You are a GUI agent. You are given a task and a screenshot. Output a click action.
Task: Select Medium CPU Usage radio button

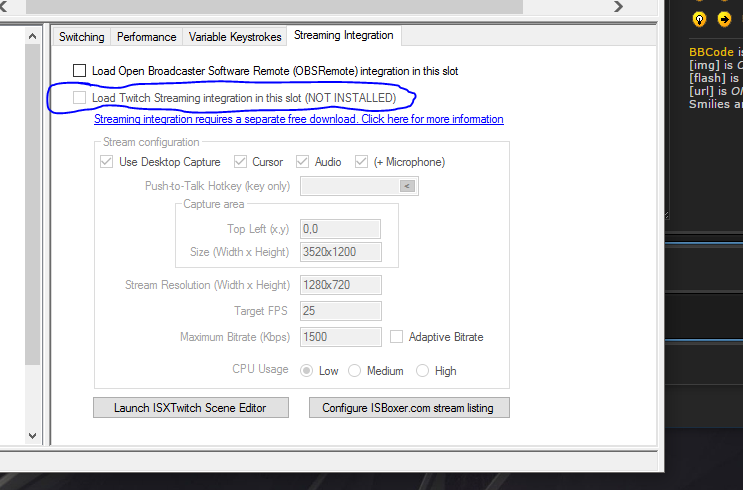tap(354, 371)
